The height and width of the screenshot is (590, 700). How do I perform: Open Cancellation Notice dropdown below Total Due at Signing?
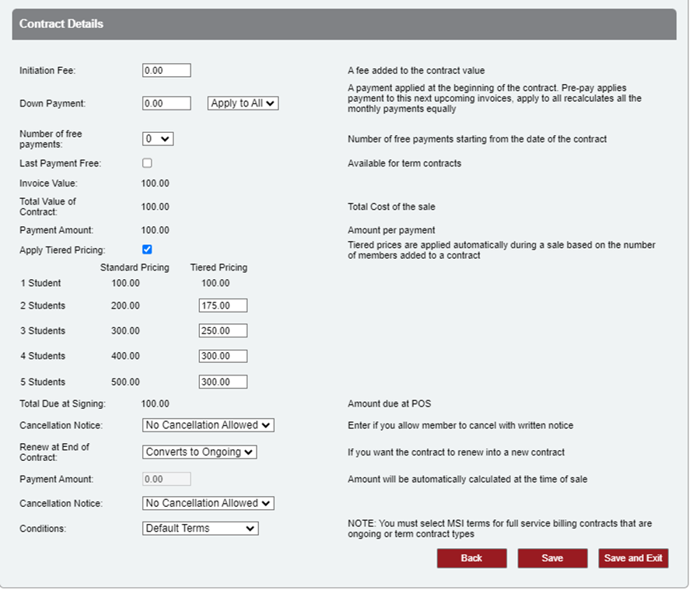(208, 425)
